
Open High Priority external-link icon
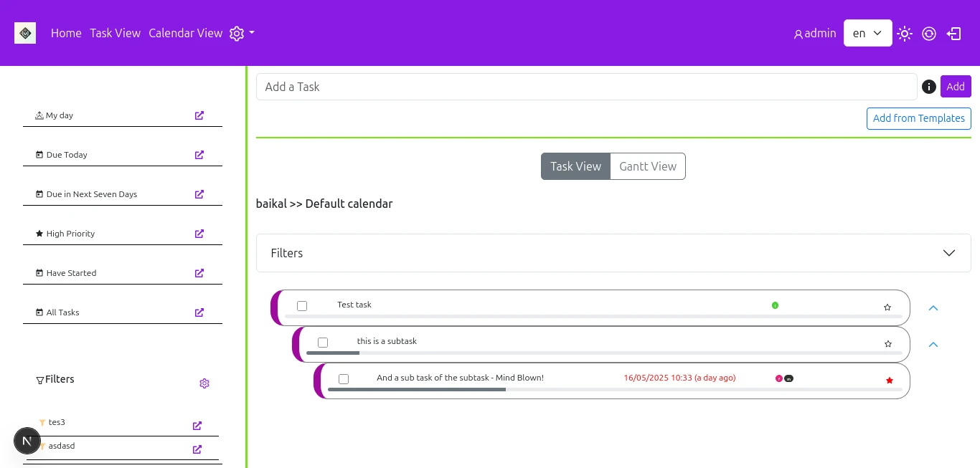coord(199,234)
